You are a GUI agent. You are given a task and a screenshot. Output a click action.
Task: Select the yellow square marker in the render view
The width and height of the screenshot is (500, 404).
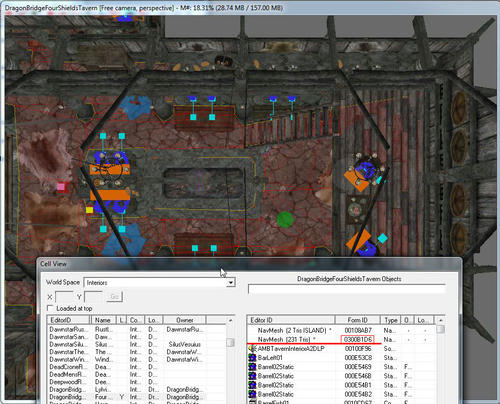point(89,210)
